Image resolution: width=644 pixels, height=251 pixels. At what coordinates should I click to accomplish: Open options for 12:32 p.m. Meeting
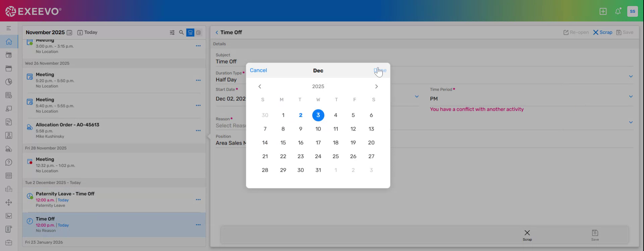(x=198, y=165)
